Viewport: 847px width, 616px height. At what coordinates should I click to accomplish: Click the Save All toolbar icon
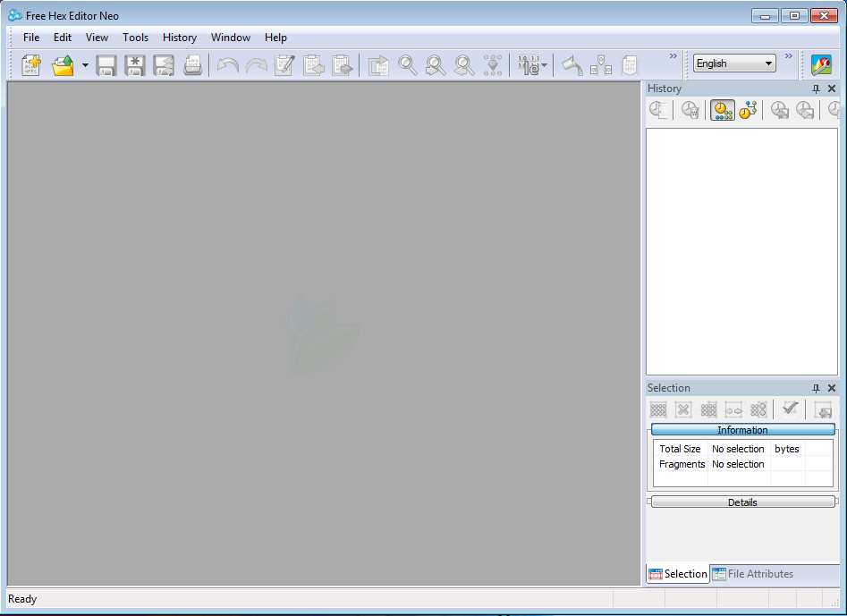coord(163,65)
